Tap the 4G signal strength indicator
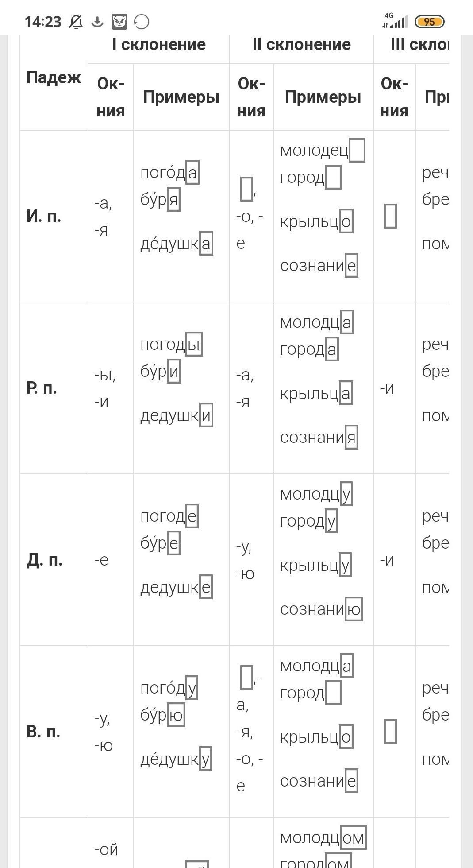The width and height of the screenshot is (473, 868). coord(395,21)
